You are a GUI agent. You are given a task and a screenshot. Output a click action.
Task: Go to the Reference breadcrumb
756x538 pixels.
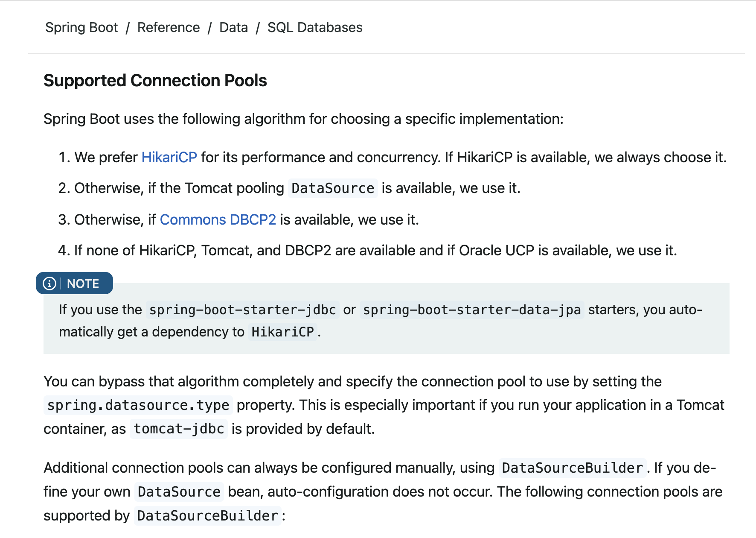(x=169, y=27)
